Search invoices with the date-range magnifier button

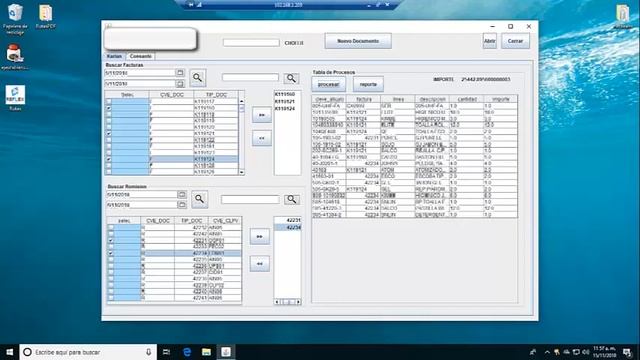click(x=198, y=78)
